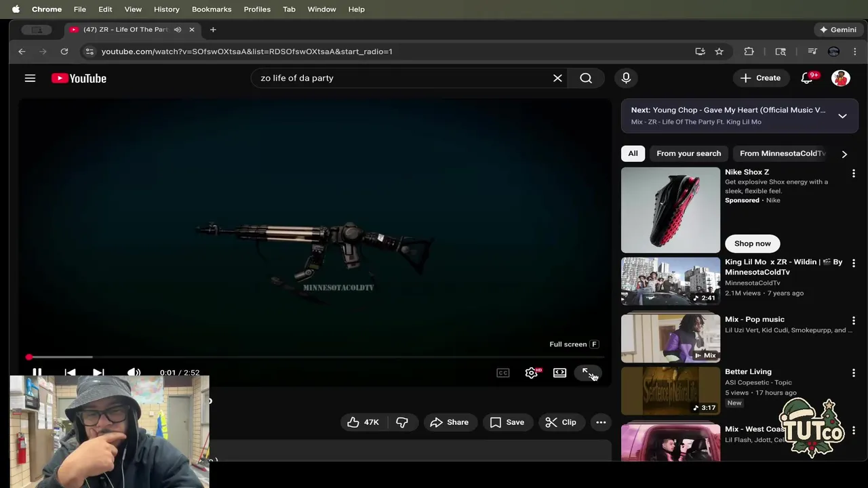Open the YouTube hamburger guide menu
The width and height of the screenshot is (868, 488).
point(30,78)
